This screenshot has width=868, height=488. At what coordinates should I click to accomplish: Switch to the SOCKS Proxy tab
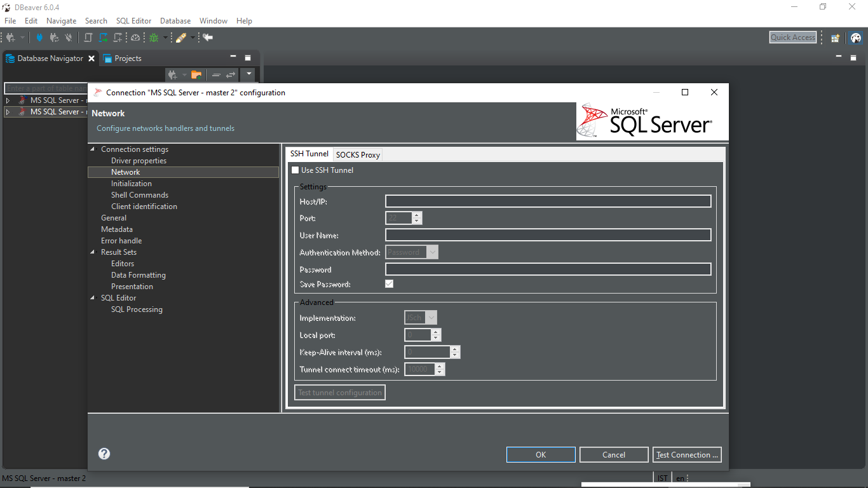coord(357,154)
